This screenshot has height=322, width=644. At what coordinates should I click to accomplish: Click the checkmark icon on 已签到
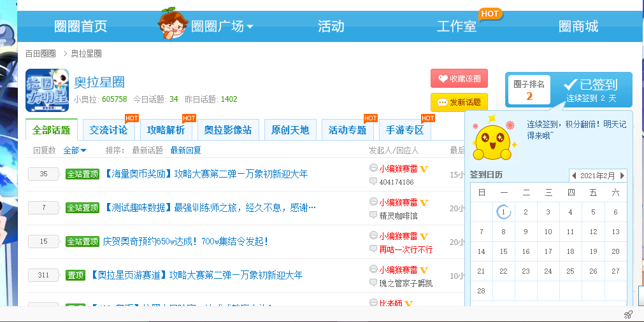tap(570, 85)
